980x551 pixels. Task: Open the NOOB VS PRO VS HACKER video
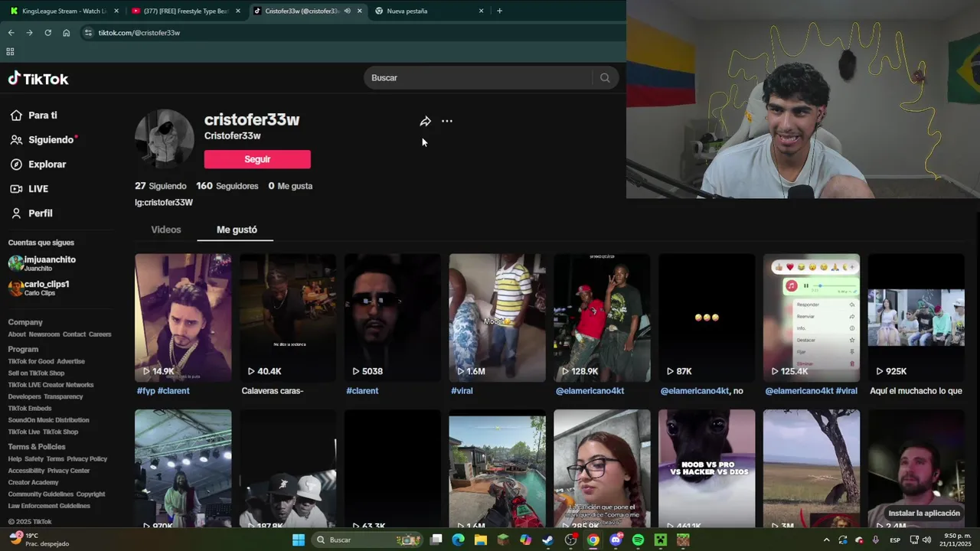[707, 468]
